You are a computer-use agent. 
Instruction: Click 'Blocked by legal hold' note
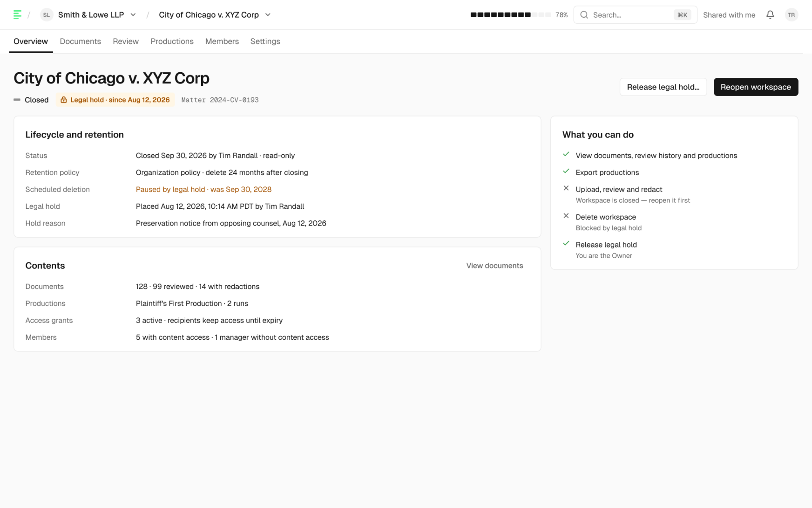click(x=609, y=228)
